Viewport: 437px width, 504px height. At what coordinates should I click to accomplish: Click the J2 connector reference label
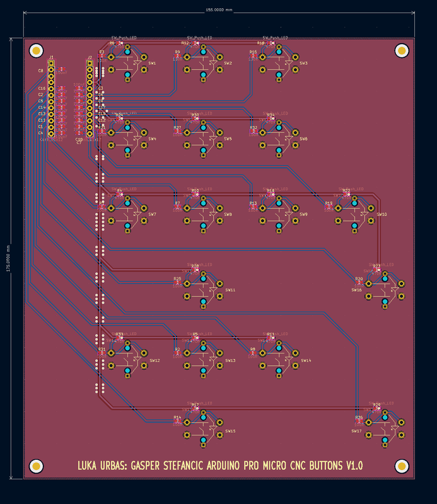pos(90,57)
